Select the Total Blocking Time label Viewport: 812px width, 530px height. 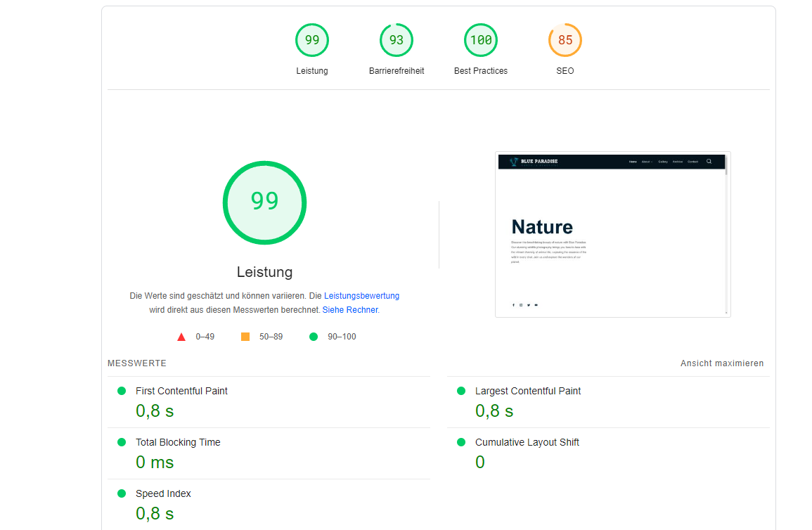178,443
